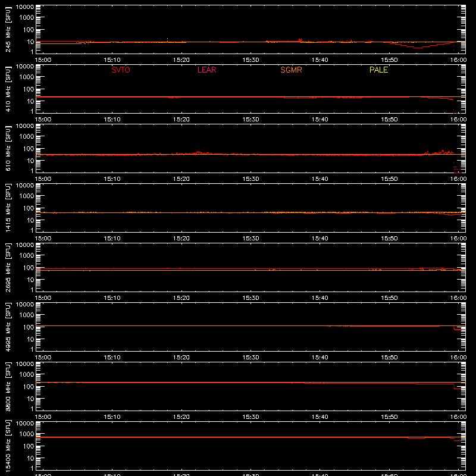Image resolution: width=476 pixels, height=476 pixels.
Task: Click the 10 tick in the 1415 MHz panel
Action: tap(30, 220)
